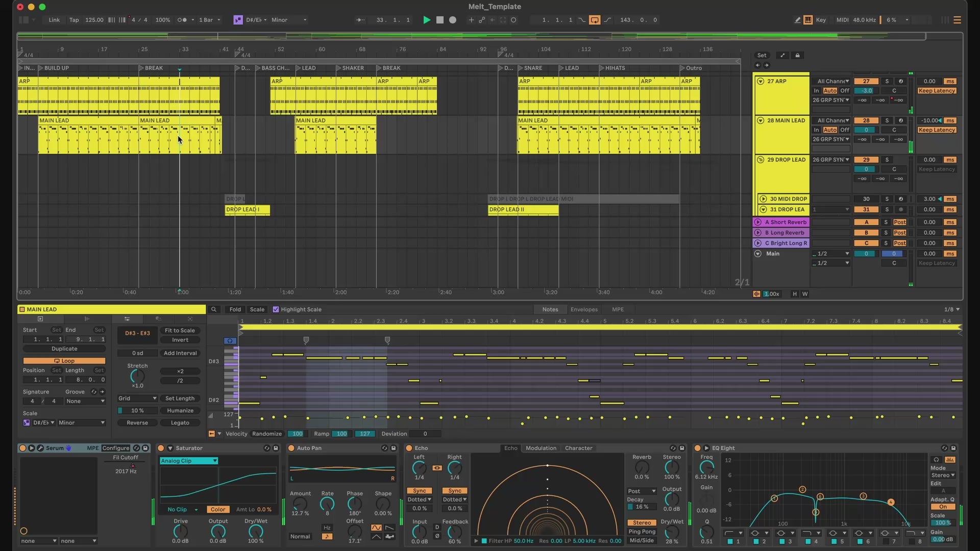
Task: Open the Echo Modulation tab
Action: point(541,448)
